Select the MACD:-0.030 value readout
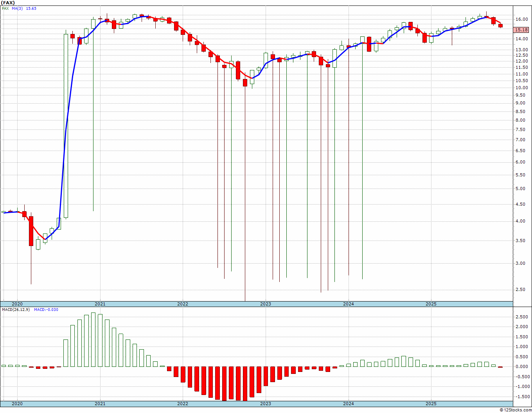Image resolution: width=532 pixels, height=413 pixels. 46,310
